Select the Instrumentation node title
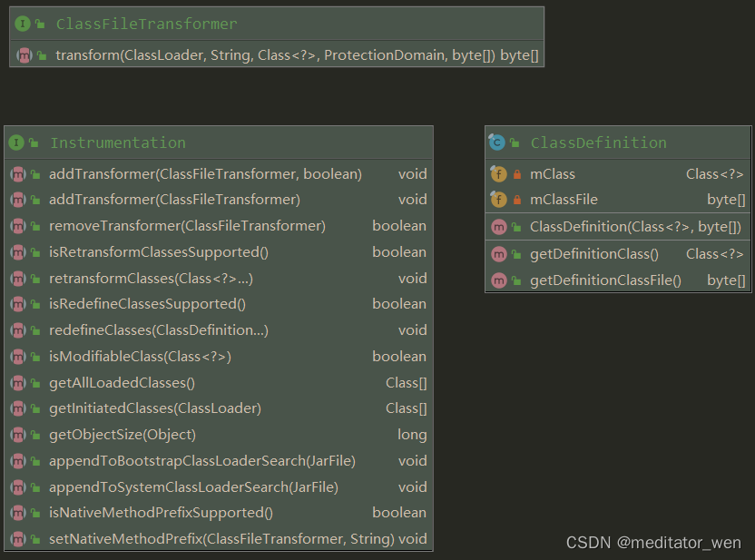 pyautogui.click(x=118, y=142)
